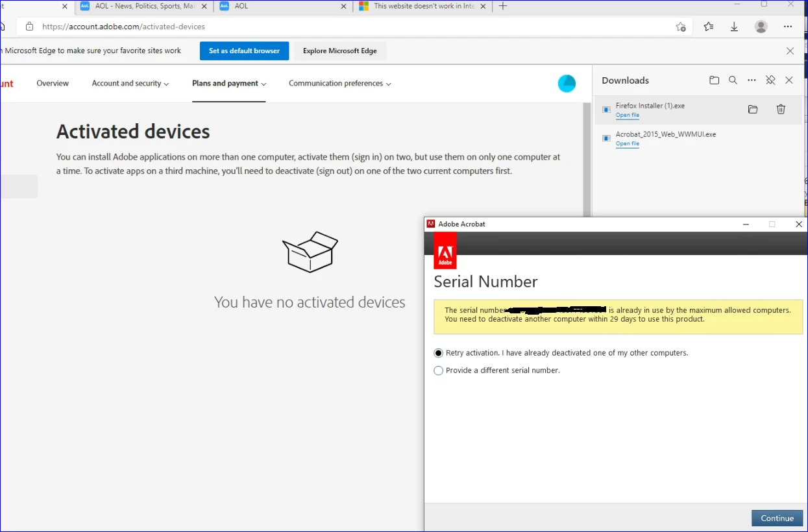
Task: Open file link for Acrobat_2015_Web_WWMUI.exe
Action: point(628,144)
